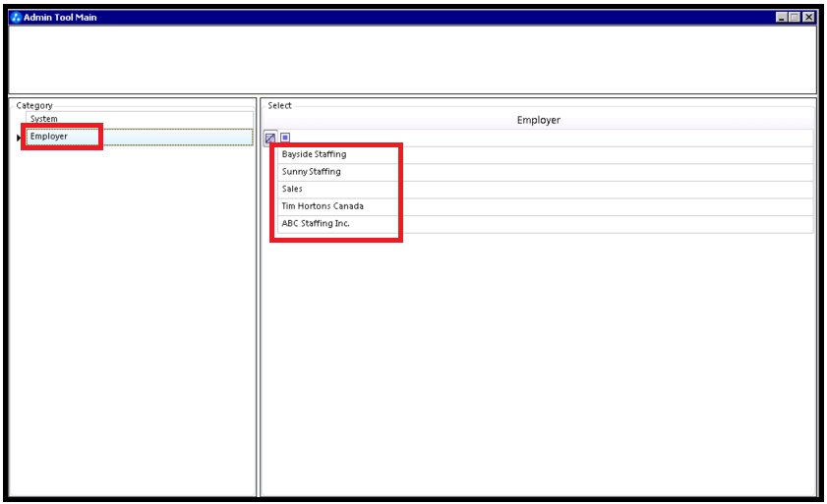Click the pencil edit icon above employer list
827x504 pixels.
click(x=270, y=138)
